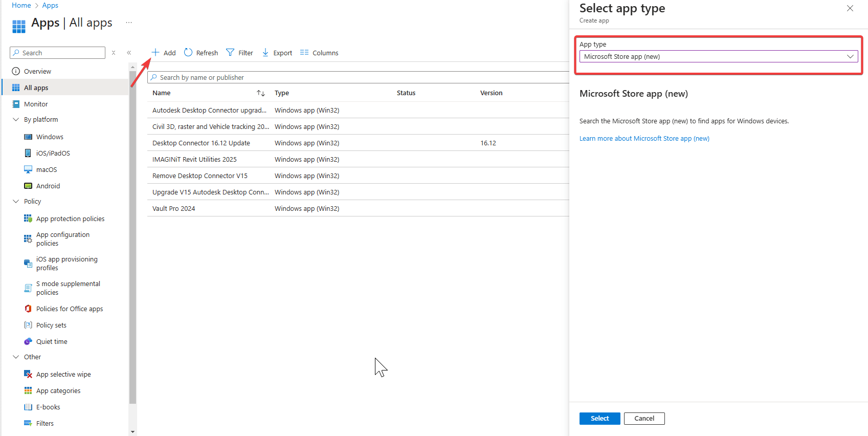Click the S mode supplemental policies icon
This screenshot has height=436, width=868.
tap(28, 288)
